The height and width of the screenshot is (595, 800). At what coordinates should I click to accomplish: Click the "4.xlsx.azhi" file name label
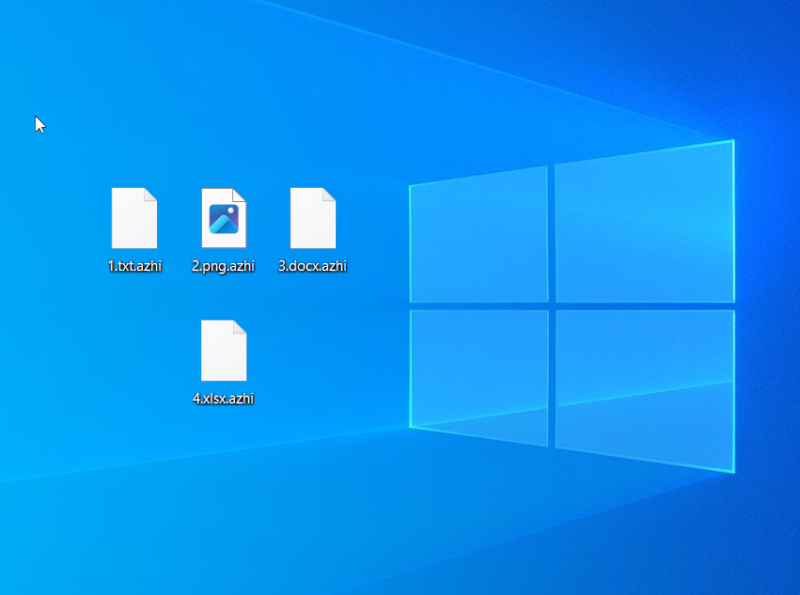pyautogui.click(x=223, y=399)
